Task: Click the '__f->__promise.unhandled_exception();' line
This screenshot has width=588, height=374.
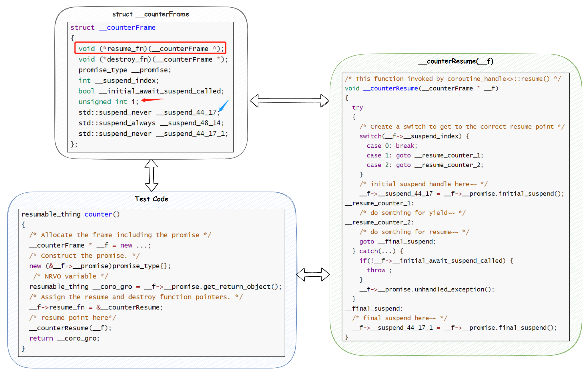Action: pos(426,289)
